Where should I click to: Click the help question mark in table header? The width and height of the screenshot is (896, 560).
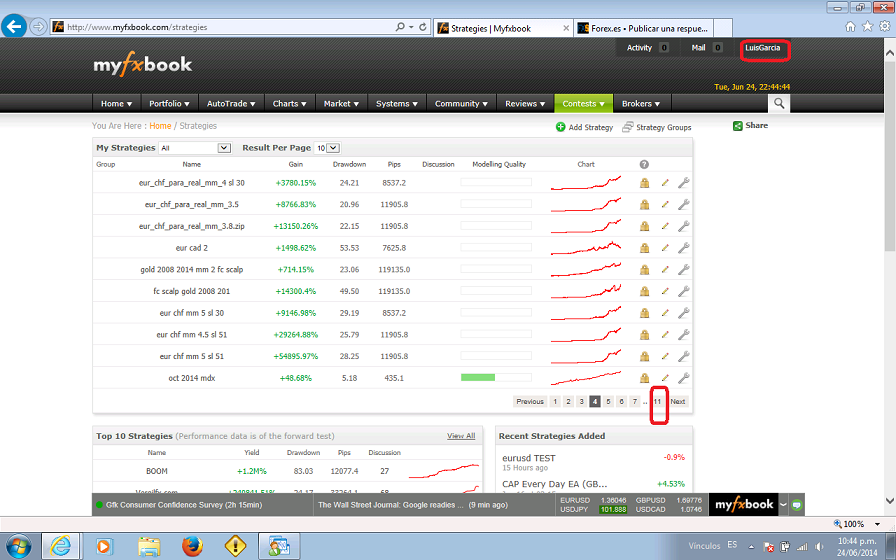644,164
